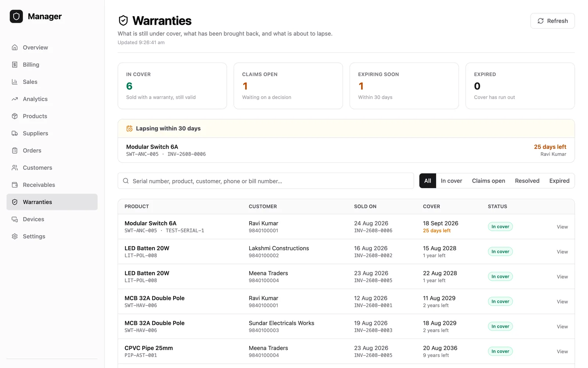Click the 25 days left text in table
The width and height of the screenshot is (588, 368).
coord(437,231)
